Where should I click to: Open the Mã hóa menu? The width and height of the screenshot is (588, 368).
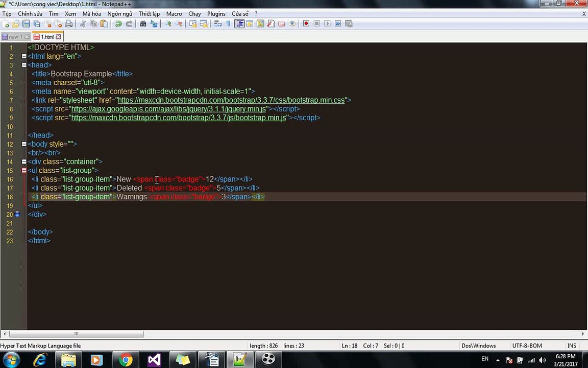coord(91,13)
